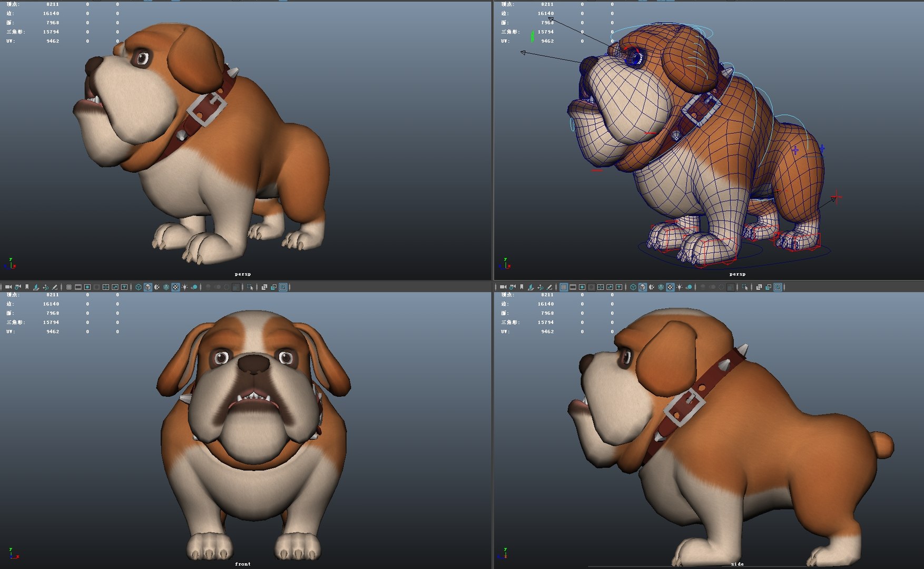This screenshot has width=924, height=569.
Task: Toggle X-Ray Joints in front panel toolbar
Action: click(x=282, y=287)
